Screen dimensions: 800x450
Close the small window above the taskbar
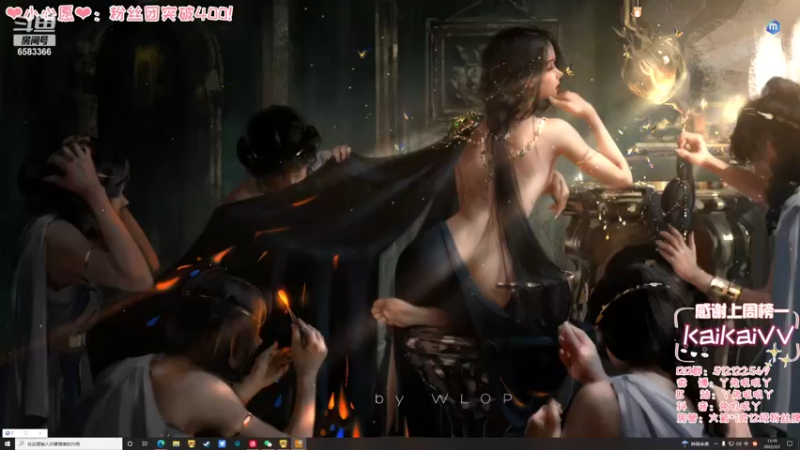[40, 433]
